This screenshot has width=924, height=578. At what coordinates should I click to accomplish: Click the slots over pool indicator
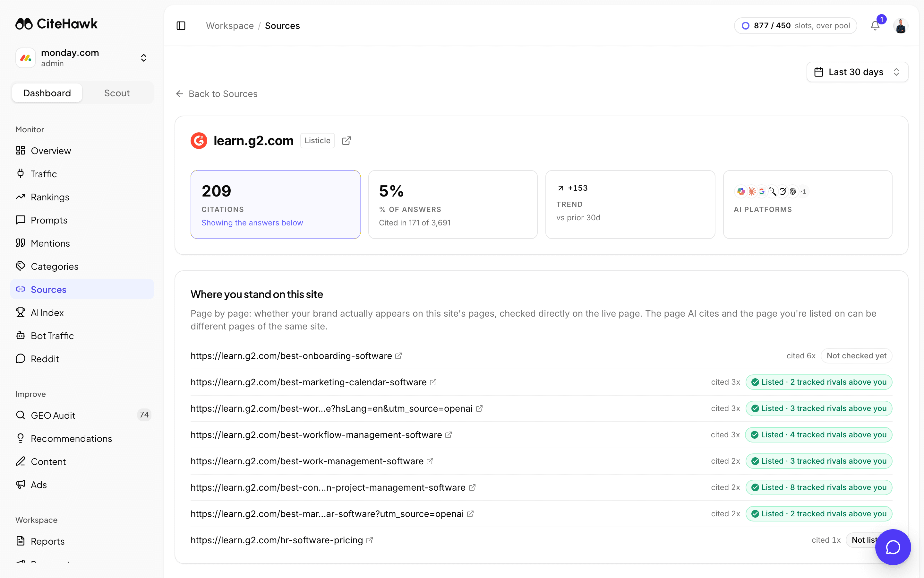click(795, 26)
